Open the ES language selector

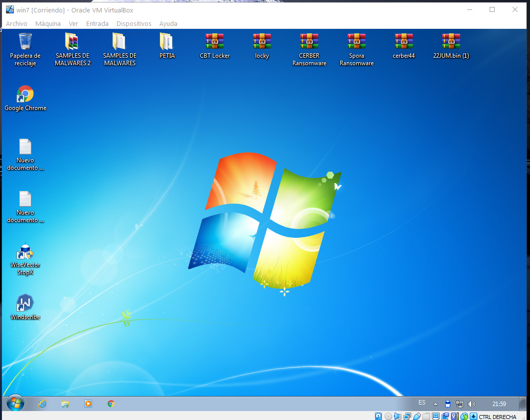coord(422,403)
